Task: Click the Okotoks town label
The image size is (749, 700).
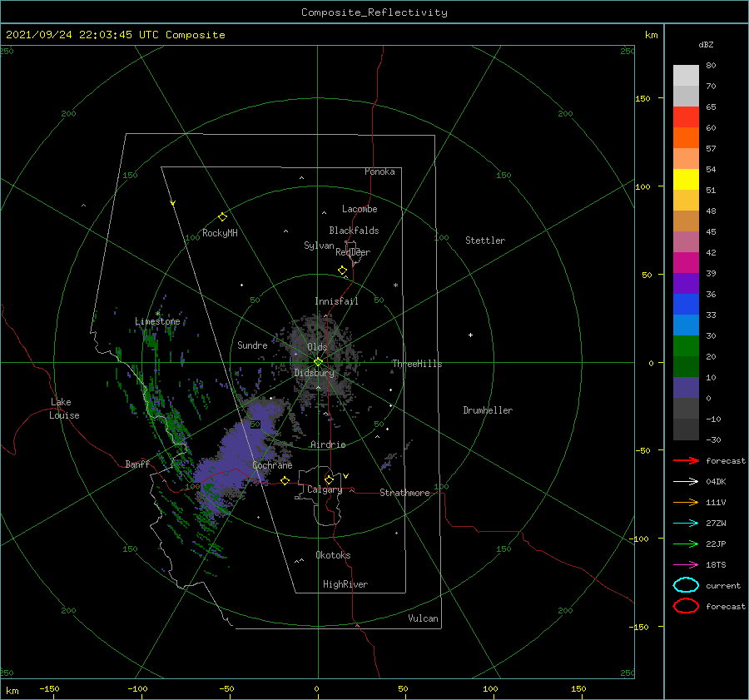Action: (x=333, y=555)
